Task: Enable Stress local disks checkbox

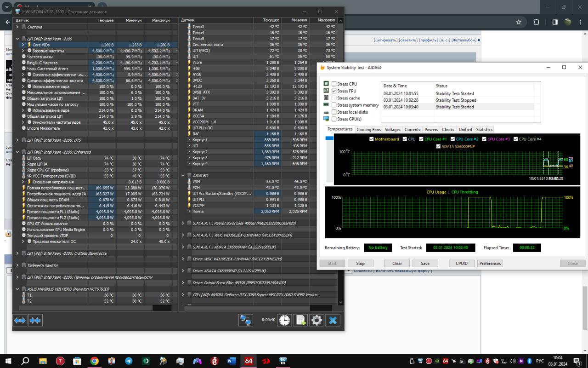Action: [334, 112]
